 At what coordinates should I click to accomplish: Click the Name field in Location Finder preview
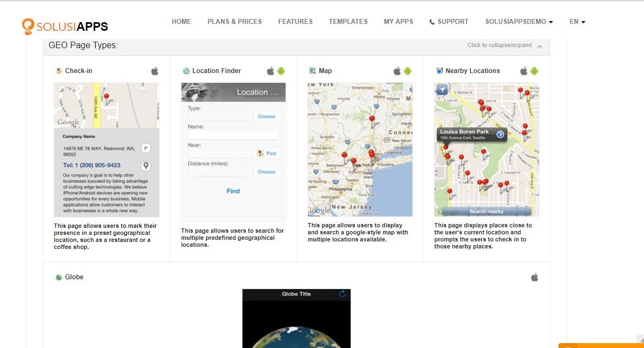click(233, 135)
